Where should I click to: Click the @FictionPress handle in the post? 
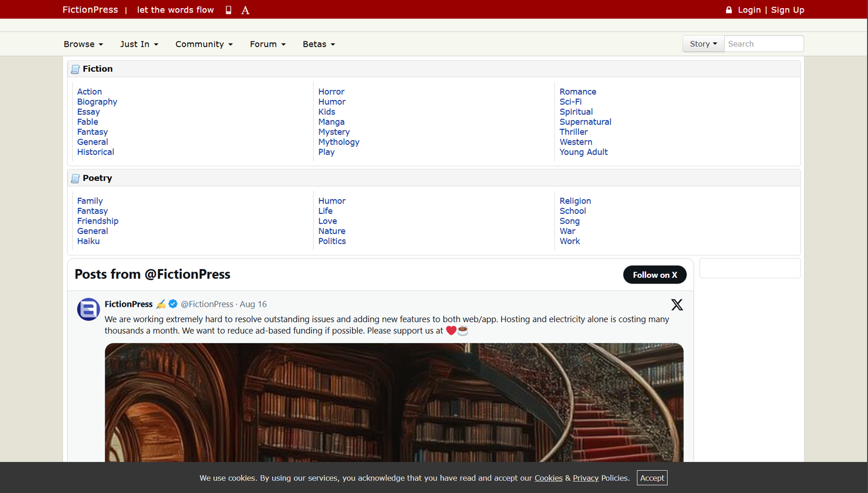(207, 304)
